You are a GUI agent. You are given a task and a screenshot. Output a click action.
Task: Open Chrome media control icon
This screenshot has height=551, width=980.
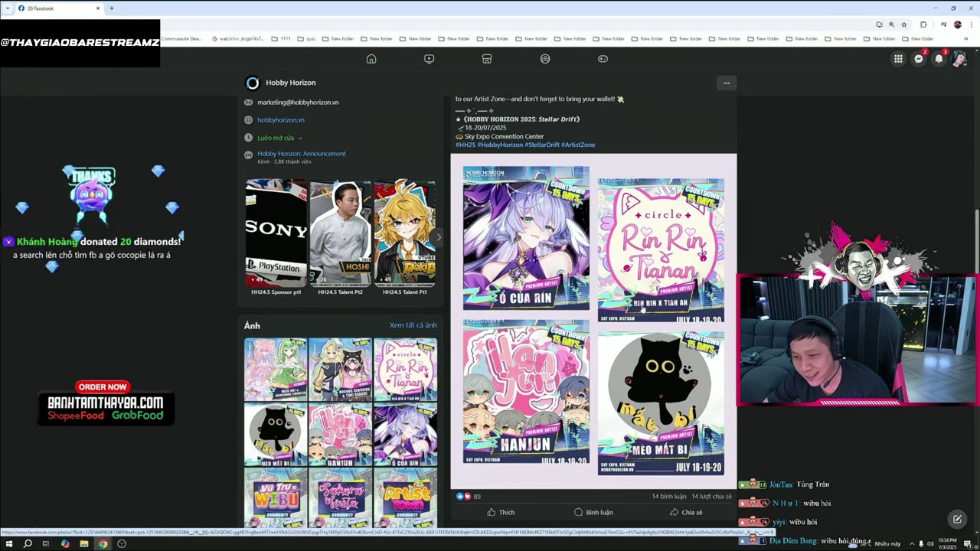[942, 24]
